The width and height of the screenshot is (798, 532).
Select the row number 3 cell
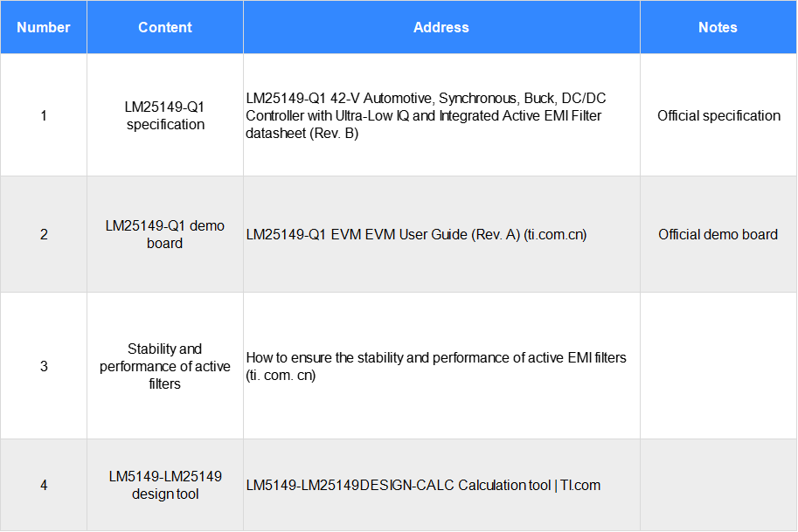pos(44,366)
